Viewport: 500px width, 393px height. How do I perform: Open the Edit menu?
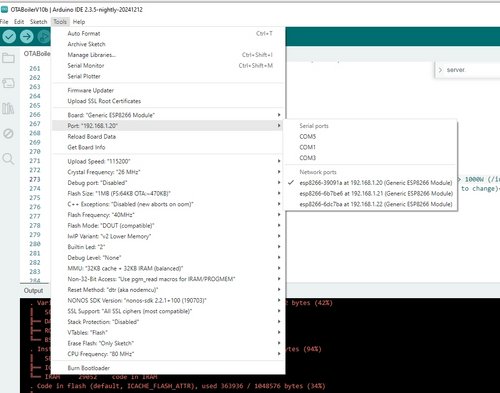(19, 22)
